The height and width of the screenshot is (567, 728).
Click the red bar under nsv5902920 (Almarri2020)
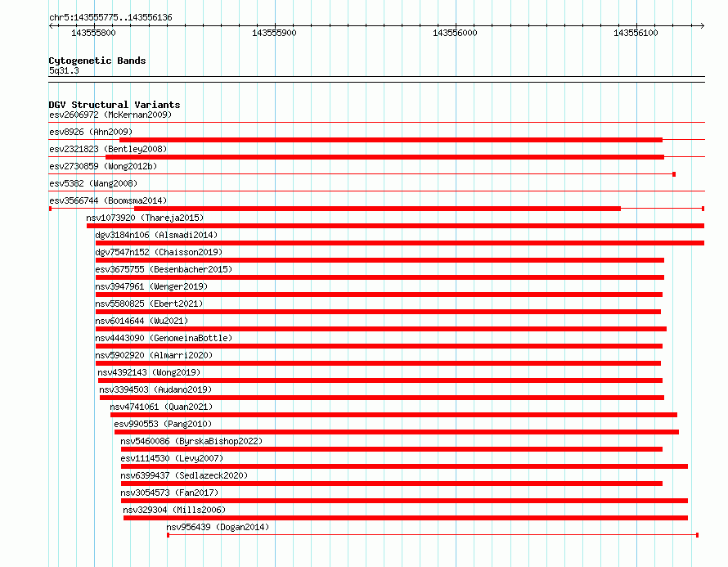tap(379, 363)
